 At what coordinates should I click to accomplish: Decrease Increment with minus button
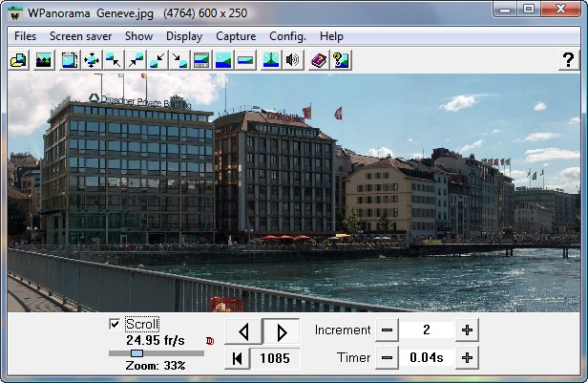[387, 330]
